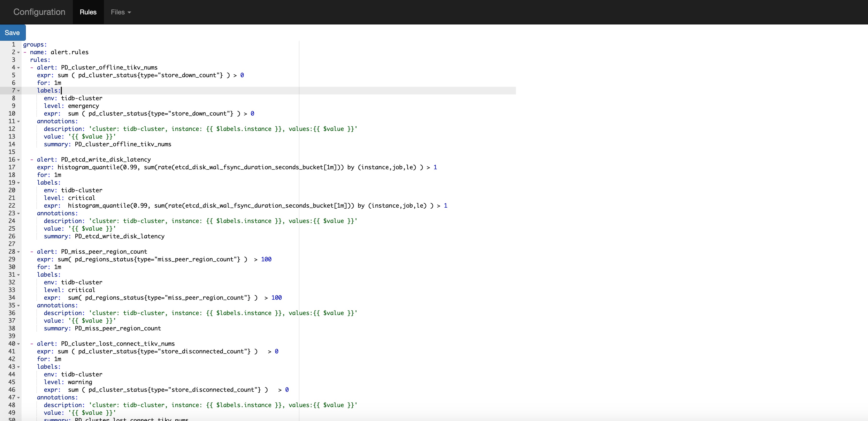The height and width of the screenshot is (421, 868).
Task: Place cursor on 'level: emergency' line
Action: coord(83,106)
